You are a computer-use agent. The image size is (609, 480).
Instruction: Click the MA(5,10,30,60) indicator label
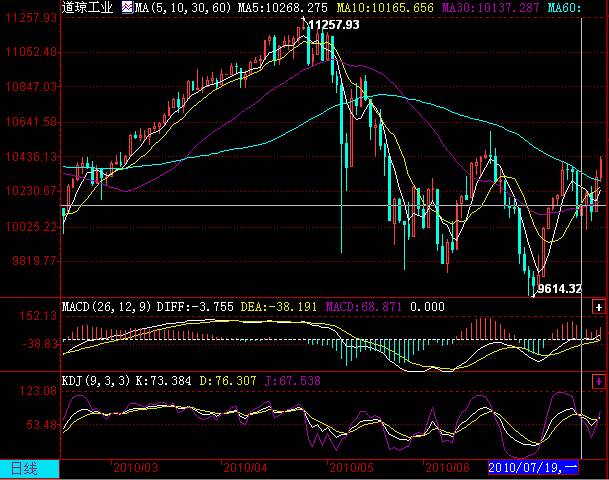click(x=183, y=7)
